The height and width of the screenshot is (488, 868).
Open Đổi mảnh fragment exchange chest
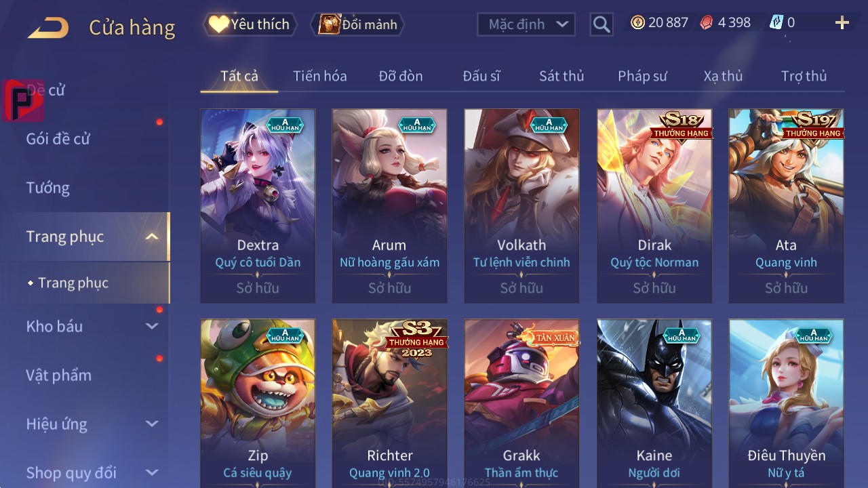(x=357, y=24)
